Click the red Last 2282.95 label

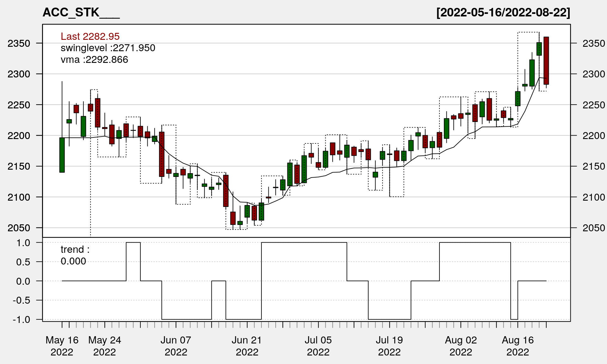[x=90, y=36]
